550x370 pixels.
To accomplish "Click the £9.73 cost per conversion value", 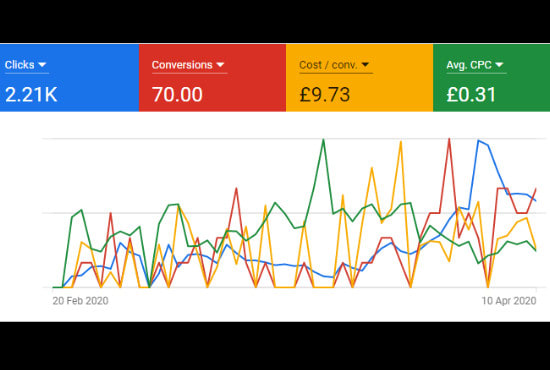I will pos(324,95).
